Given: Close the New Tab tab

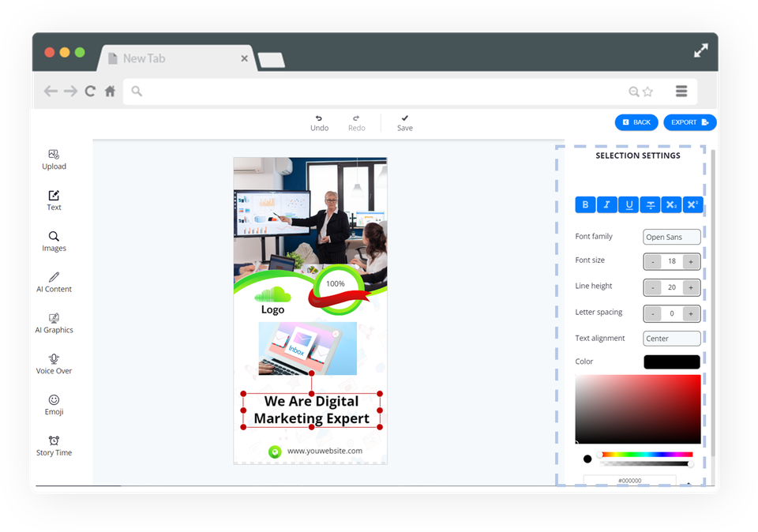Looking at the screenshot, I should tap(244, 58).
